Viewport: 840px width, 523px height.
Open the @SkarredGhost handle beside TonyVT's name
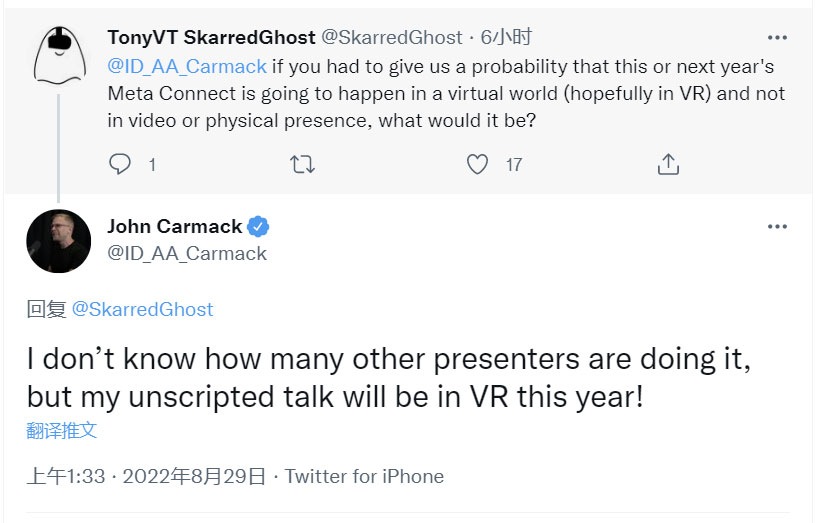[x=391, y=38]
